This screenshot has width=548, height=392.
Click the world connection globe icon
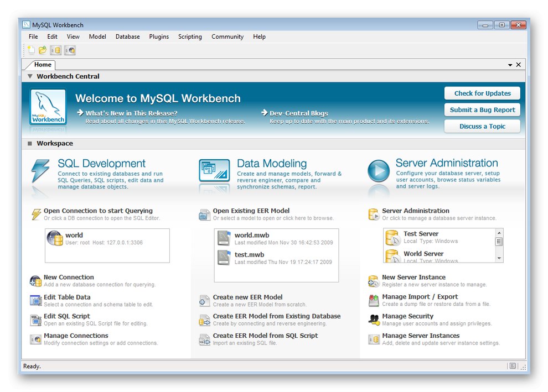click(x=55, y=238)
